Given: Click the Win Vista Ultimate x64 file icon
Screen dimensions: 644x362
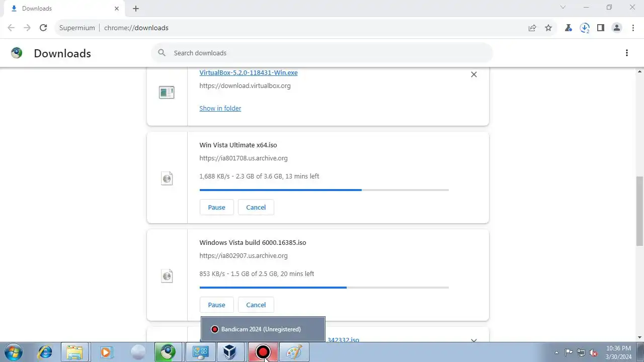Looking at the screenshot, I should point(167,178).
